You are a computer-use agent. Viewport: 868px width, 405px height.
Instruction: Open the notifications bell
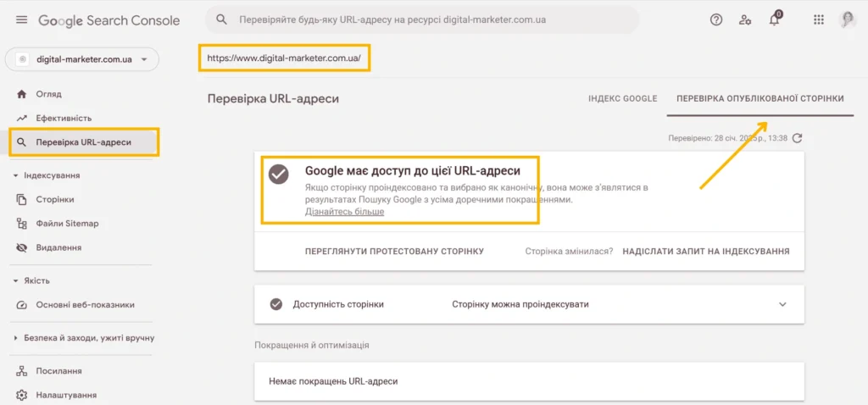tap(775, 19)
